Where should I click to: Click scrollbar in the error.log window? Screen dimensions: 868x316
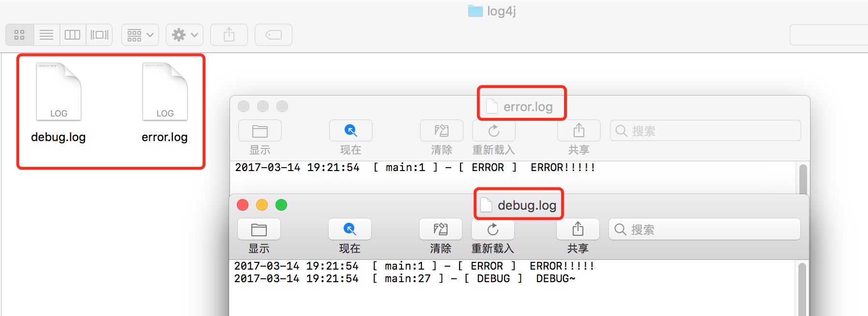click(x=803, y=179)
